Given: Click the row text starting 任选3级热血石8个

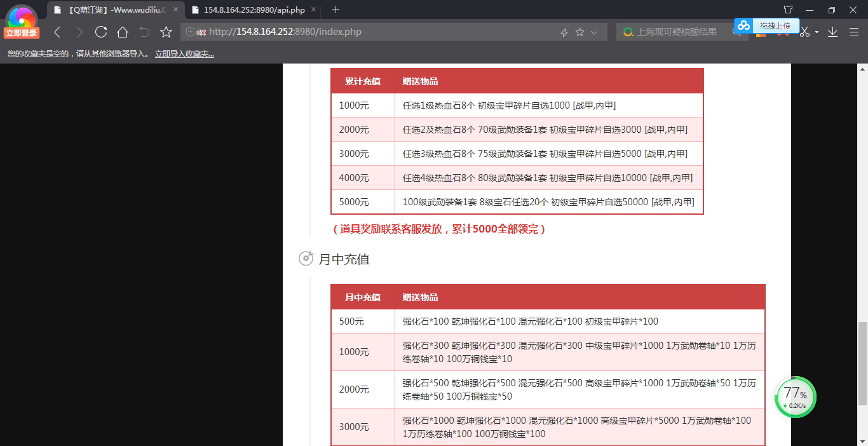Looking at the screenshot, I should 545,154.
